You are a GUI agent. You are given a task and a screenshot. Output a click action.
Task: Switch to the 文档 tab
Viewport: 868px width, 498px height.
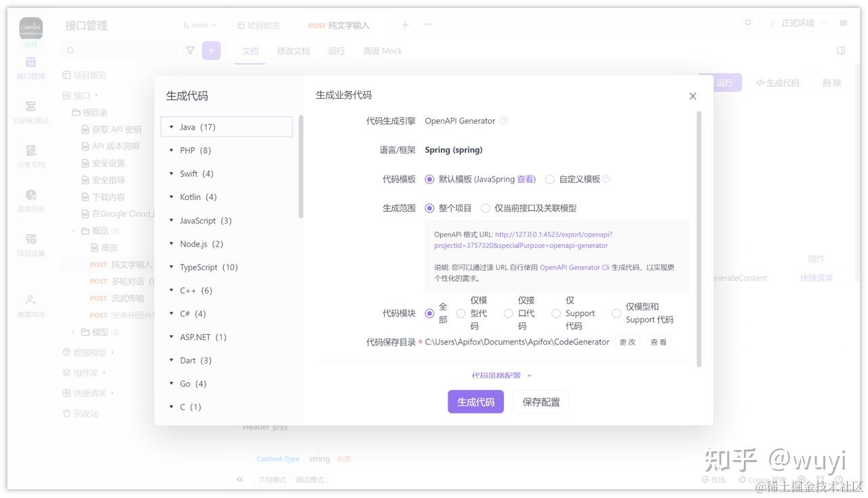pyautogui.click(x=250, y=51)
